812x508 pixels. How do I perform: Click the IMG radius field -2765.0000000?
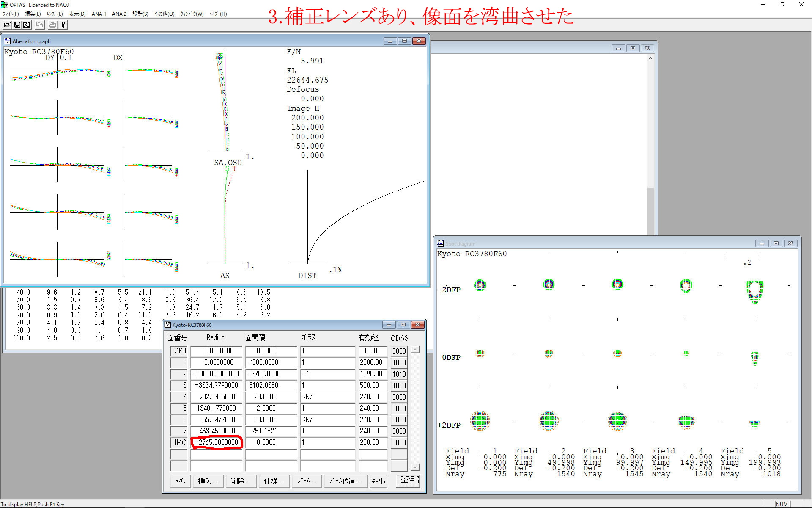[x=217, y=442]
